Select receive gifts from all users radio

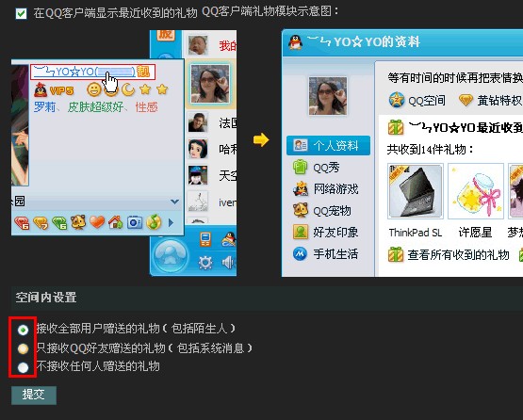[23, 330]
